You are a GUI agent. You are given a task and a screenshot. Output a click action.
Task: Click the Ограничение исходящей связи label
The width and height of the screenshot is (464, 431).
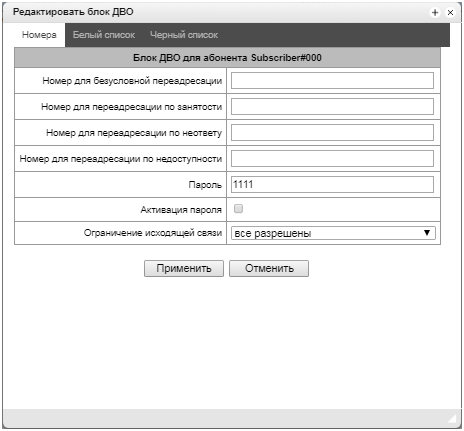(153, 233)
